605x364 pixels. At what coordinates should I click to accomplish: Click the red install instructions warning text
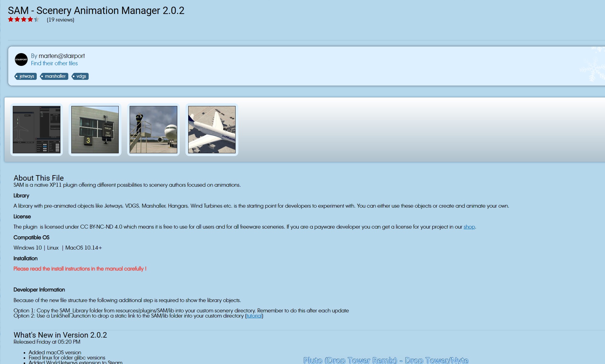[80, 269]
